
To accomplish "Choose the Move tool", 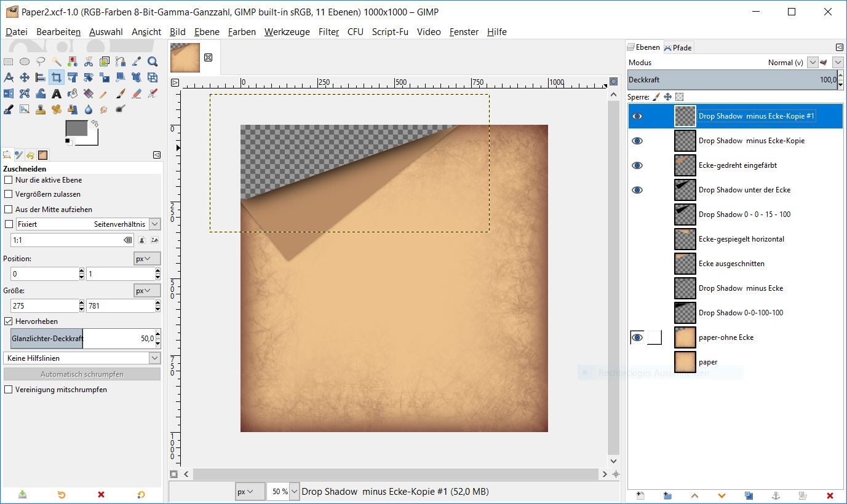I will (x=25, y=77).
